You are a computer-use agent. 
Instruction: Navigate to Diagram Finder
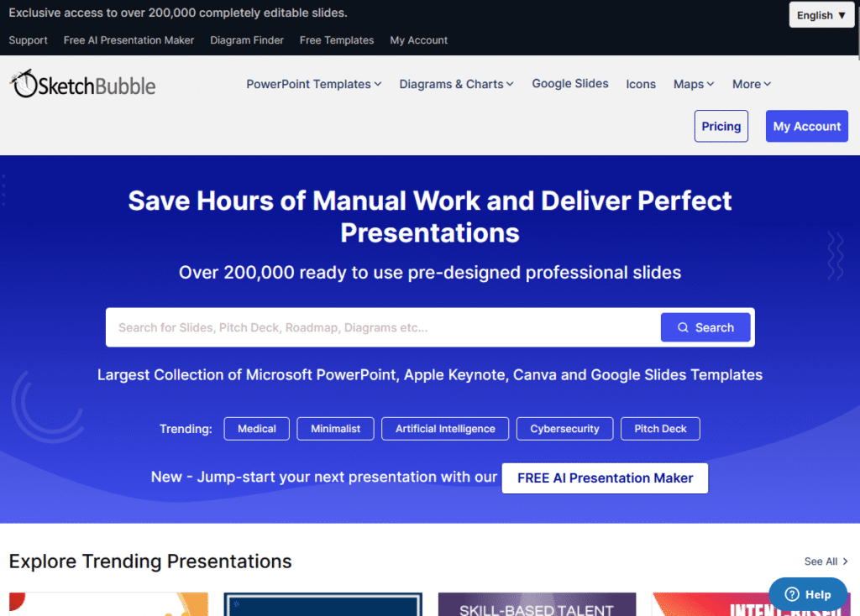click(x=247, y=40)
